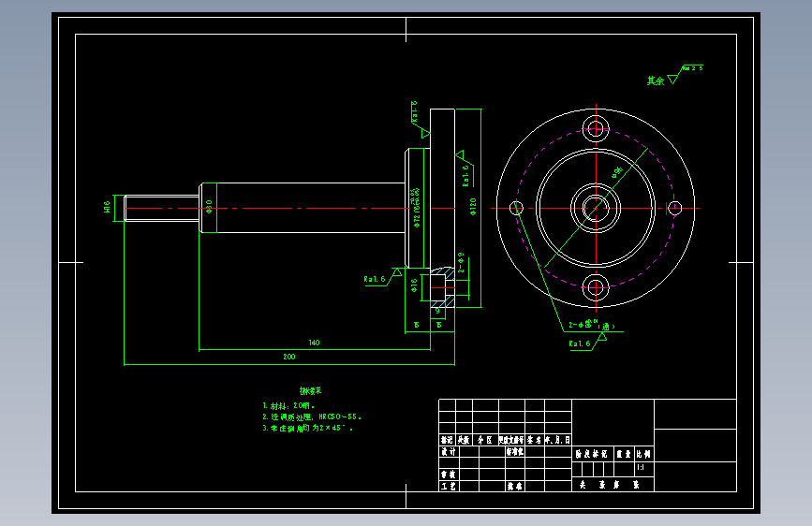Select the 2-Φ through-hole leader callout text
The image size is (812, 526).
coord(592,326)
